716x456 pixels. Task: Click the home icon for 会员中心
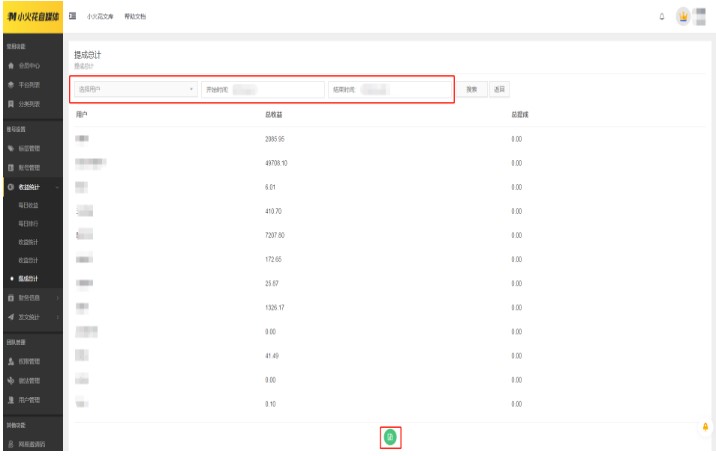(11, 66)
